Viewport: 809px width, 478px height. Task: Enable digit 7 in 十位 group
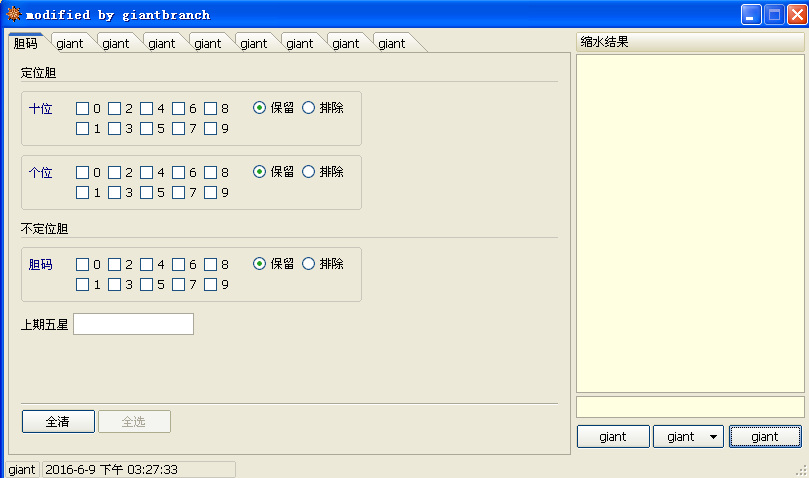pos(179,129)
